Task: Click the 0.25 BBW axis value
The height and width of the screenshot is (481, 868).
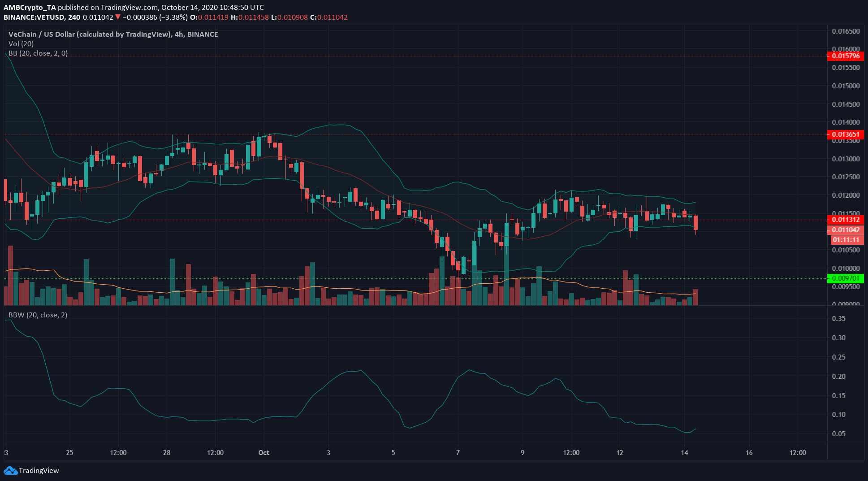Action: click(x=839, y=357)
